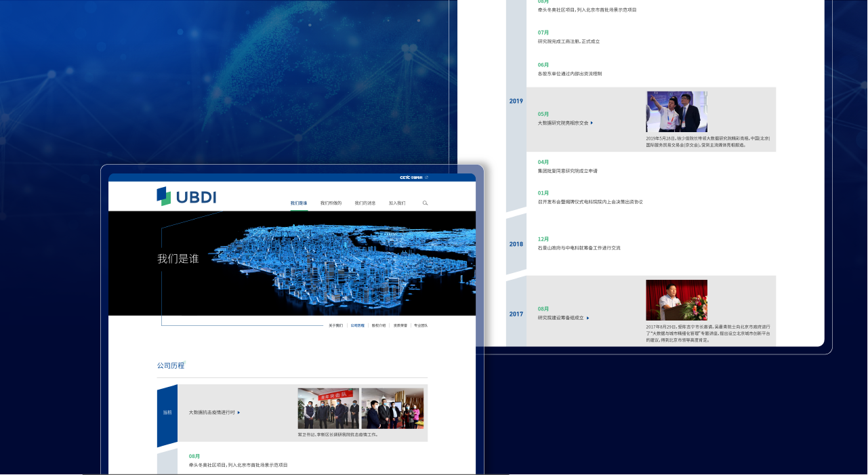Open the 研究院建设筹备组成立 entry in the back window

click(x=560, y=318)
